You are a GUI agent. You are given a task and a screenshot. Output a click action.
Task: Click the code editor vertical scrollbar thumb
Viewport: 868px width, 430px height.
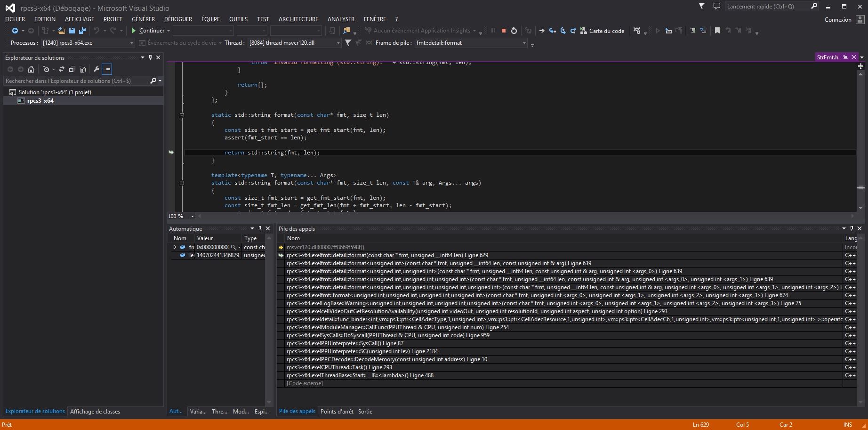point(860,187)
